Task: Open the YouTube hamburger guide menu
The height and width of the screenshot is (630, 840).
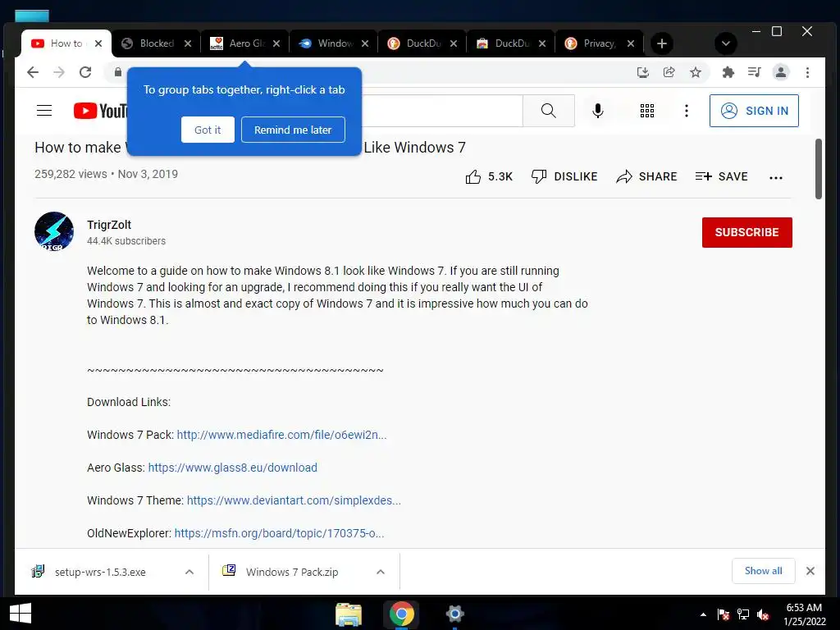Action: [44, 111]
